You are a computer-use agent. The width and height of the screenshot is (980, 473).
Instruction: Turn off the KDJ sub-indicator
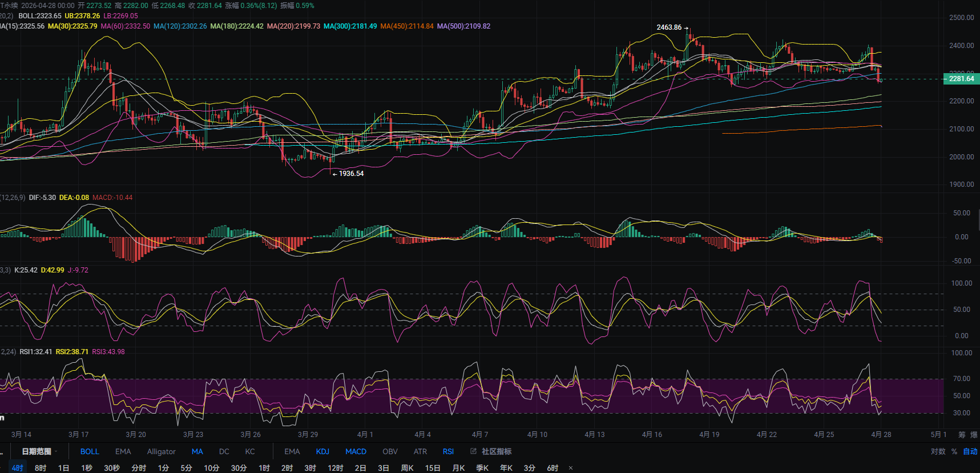(x=322, y=451)
